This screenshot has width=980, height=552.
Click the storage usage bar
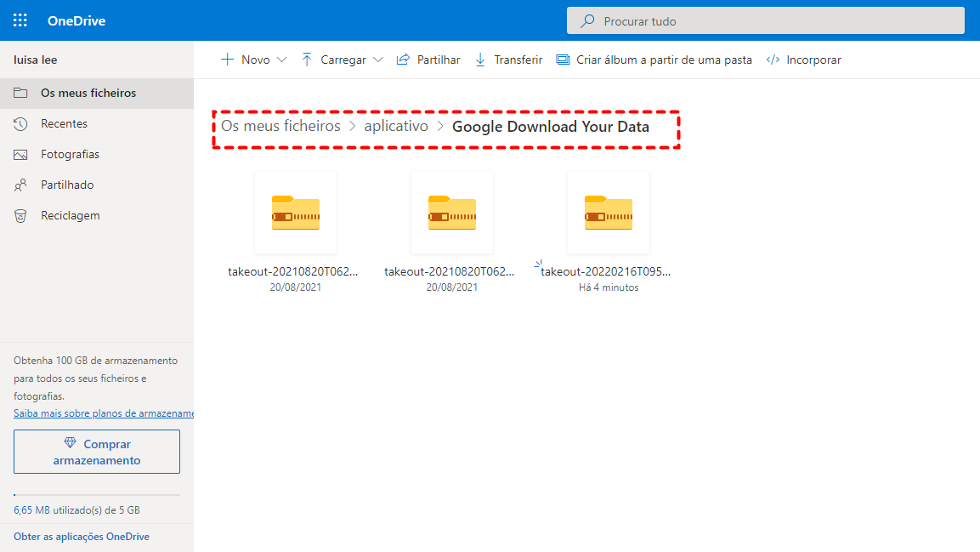97,495
